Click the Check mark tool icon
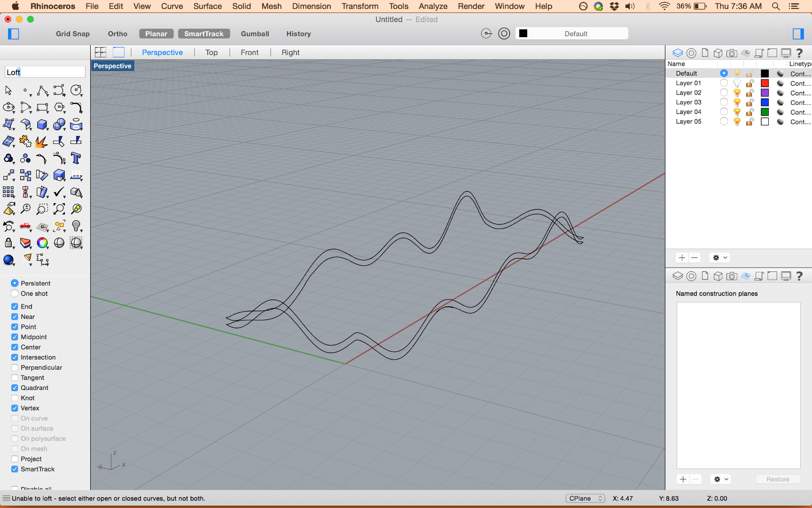This screenshot has height=508, width=812. click(59, 192)
